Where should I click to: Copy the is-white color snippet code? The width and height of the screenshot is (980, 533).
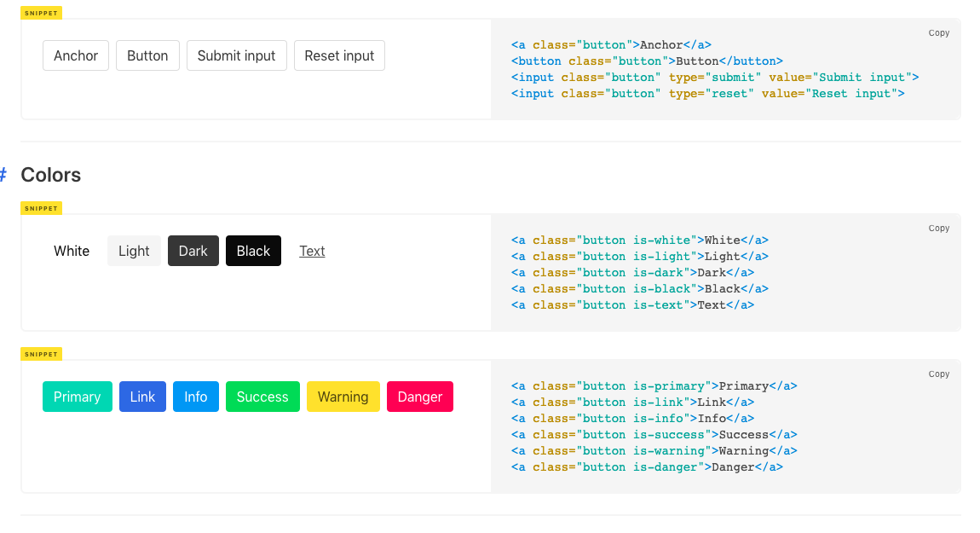[x=939, y=229]
